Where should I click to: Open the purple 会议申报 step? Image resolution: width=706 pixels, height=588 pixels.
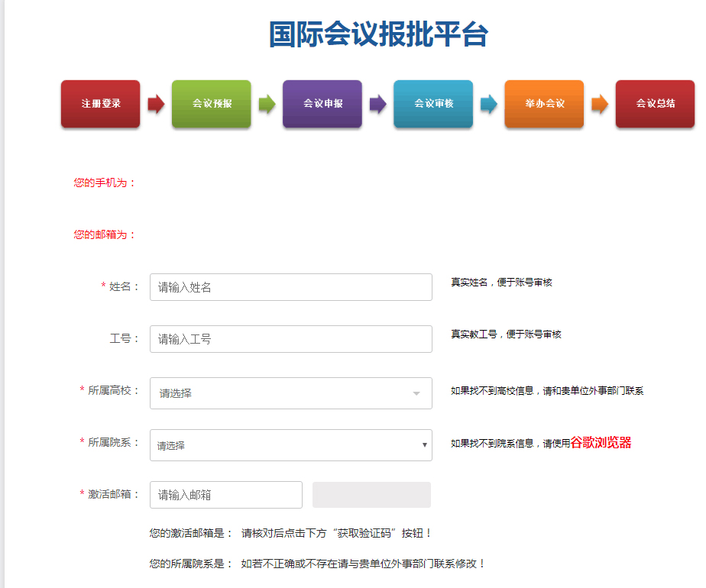click(x=322, y=104)
